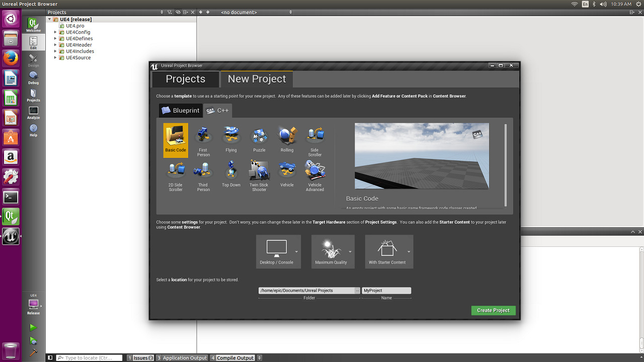The height and width of the screenshot is (362, 644).
Task: Open the Application Output pane
Action: tap(182, 358)
